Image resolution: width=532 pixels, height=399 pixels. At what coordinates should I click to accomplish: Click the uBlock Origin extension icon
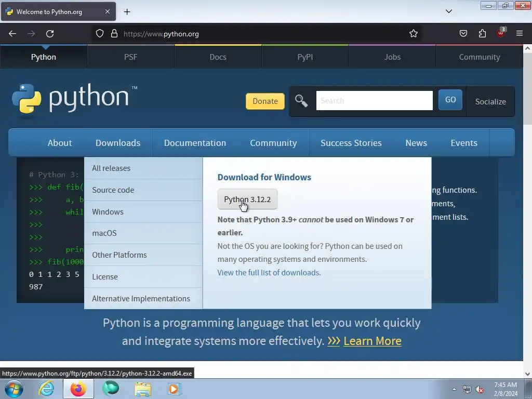tap(501, 33)
